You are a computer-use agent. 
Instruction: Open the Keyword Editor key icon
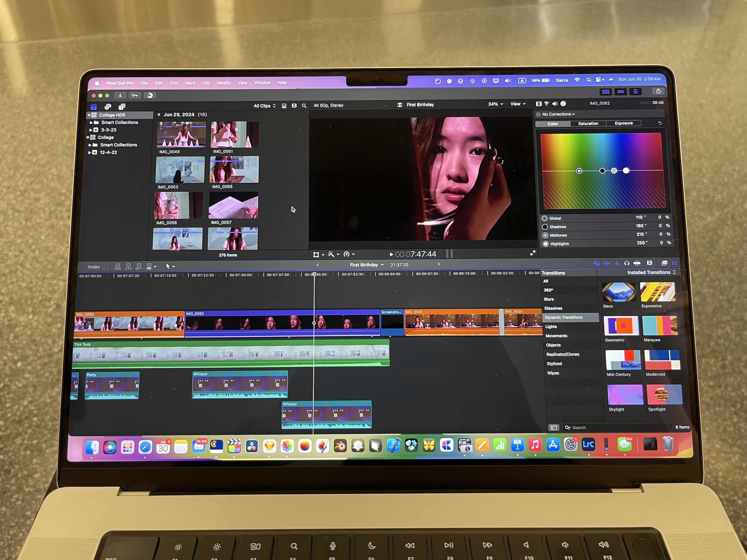tap(135, 96)
